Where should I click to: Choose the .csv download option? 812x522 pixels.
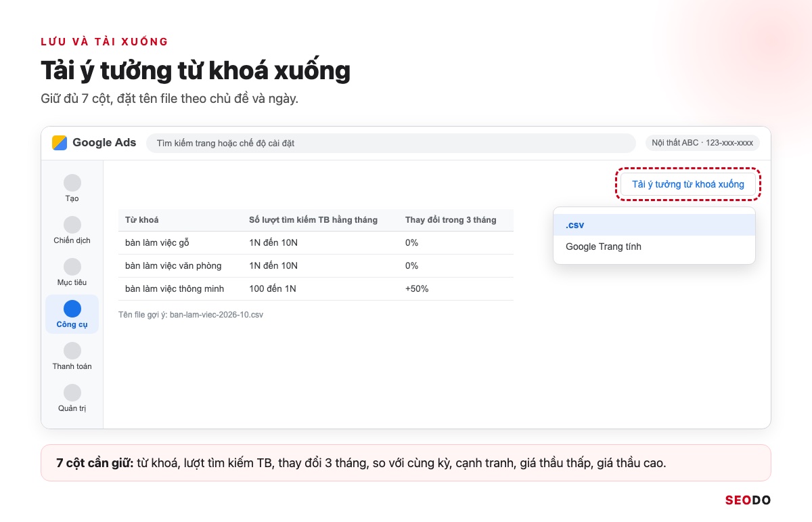click(x=654, y=225)
